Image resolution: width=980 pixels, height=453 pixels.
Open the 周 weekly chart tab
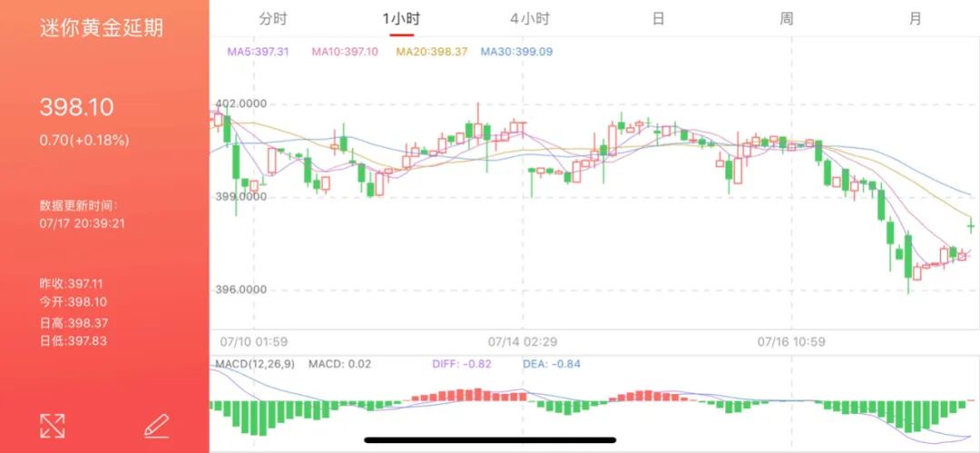tap(786, 19)
